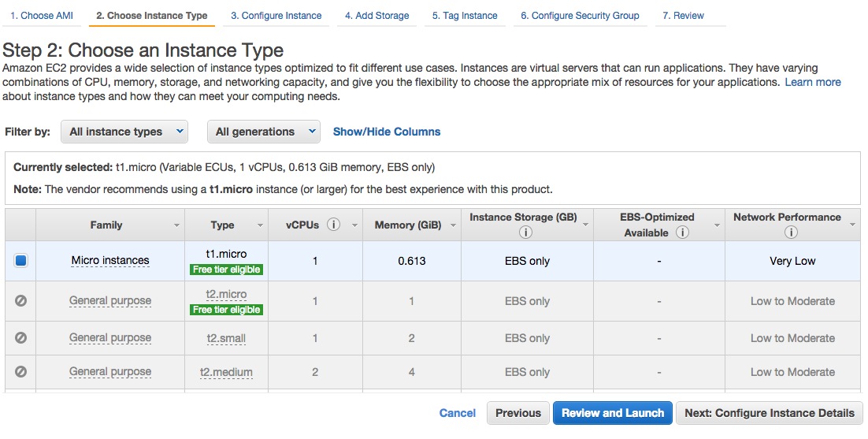Expand the Family column sort arrow
Screen dimensions: 868x439
pos(176,225)
